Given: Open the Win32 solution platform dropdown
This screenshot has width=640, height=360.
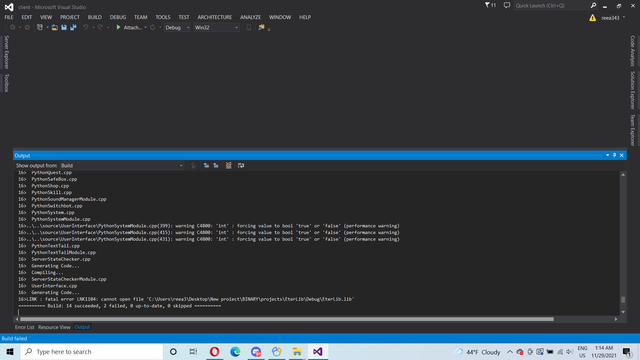Looking at the screenshot, I should [x=216, y=27].
